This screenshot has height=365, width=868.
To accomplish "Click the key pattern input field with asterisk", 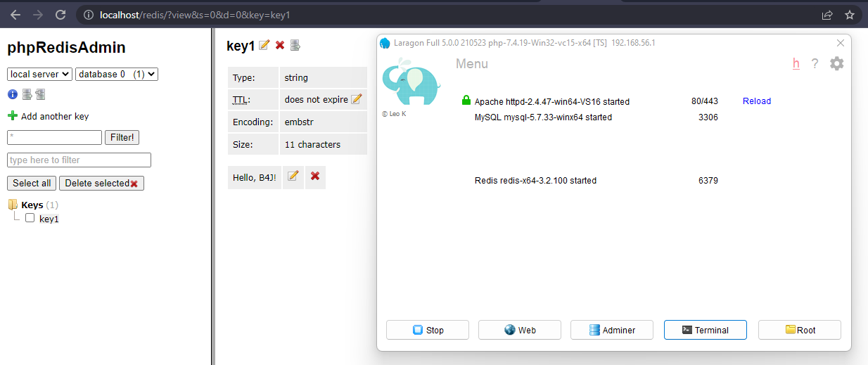I will click(54, 137).
